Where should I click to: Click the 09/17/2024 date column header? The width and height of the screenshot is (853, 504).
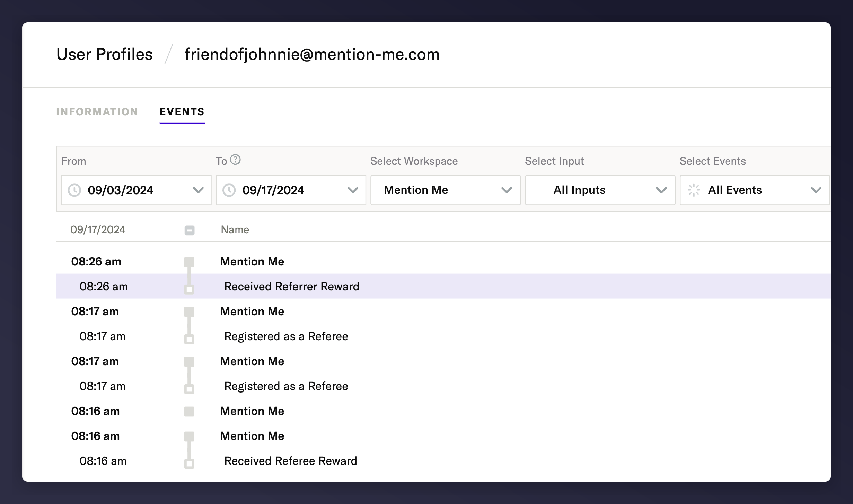(98, 229)
